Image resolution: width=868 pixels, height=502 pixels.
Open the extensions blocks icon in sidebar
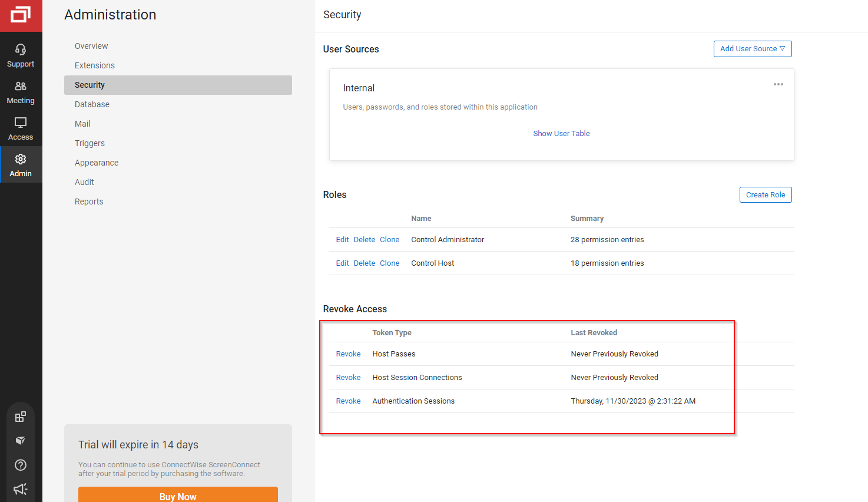point(21,417)
